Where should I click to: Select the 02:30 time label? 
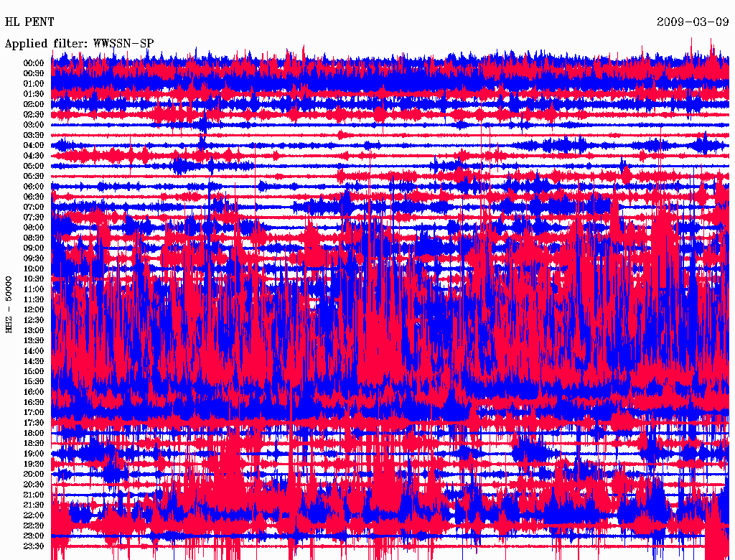click(34, 115)
